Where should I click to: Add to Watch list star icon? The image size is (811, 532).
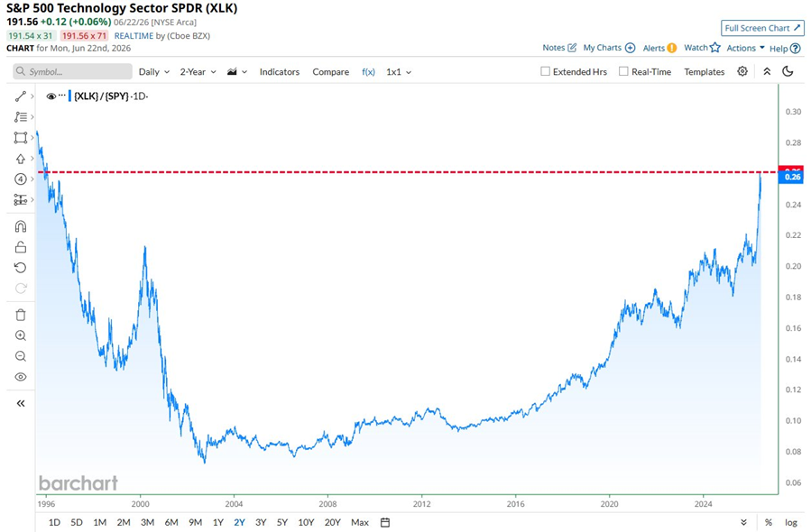coord(714,48)
